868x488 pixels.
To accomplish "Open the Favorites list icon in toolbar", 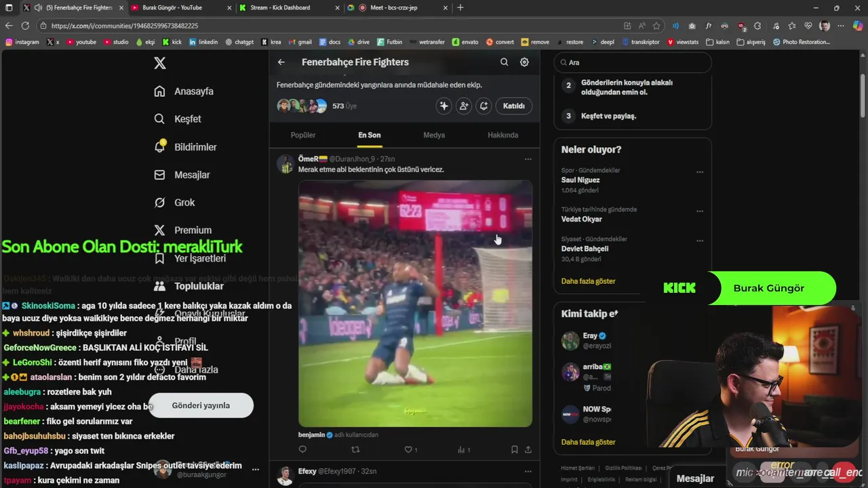I will (x=791, y=26).
